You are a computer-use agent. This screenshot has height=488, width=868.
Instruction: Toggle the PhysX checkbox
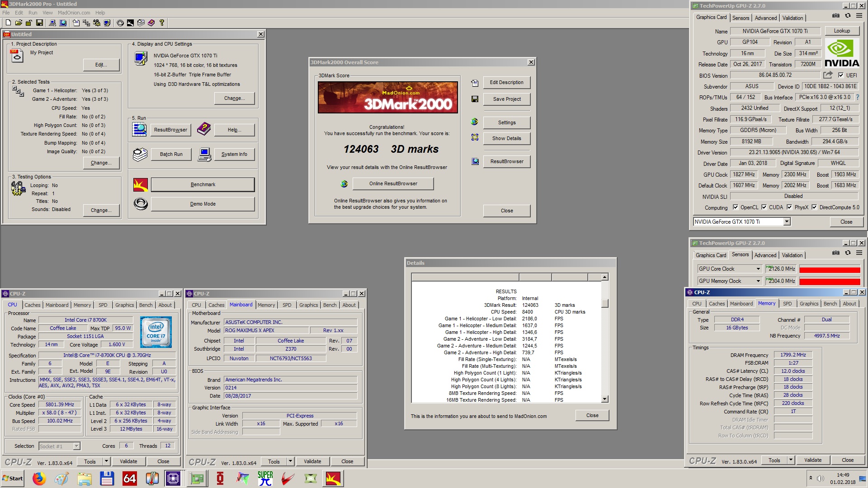(789, 207)
